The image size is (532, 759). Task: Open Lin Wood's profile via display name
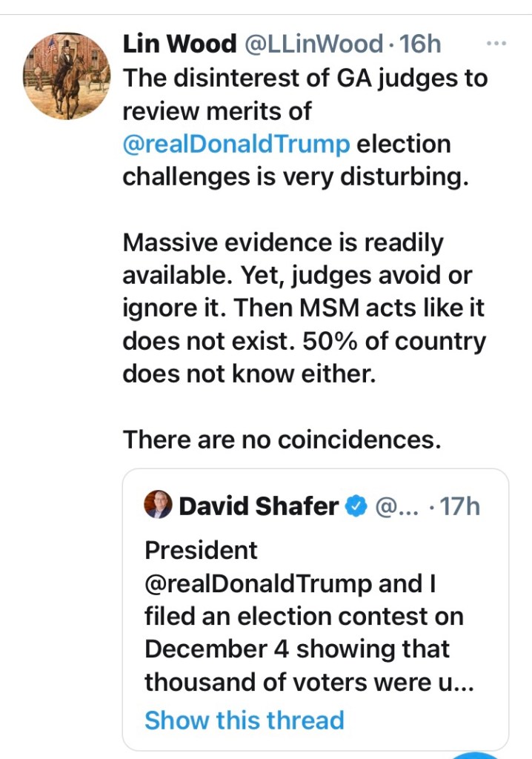coord(179,44)
